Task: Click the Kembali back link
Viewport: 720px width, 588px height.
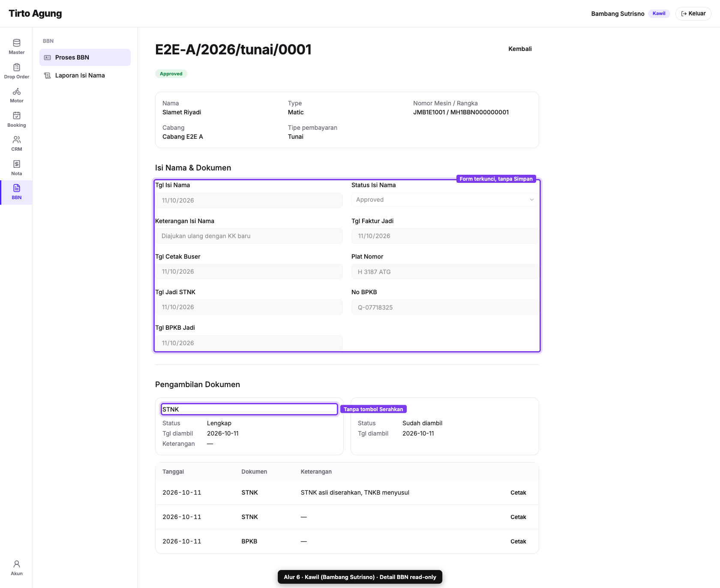Action: [x=520, y=49]
